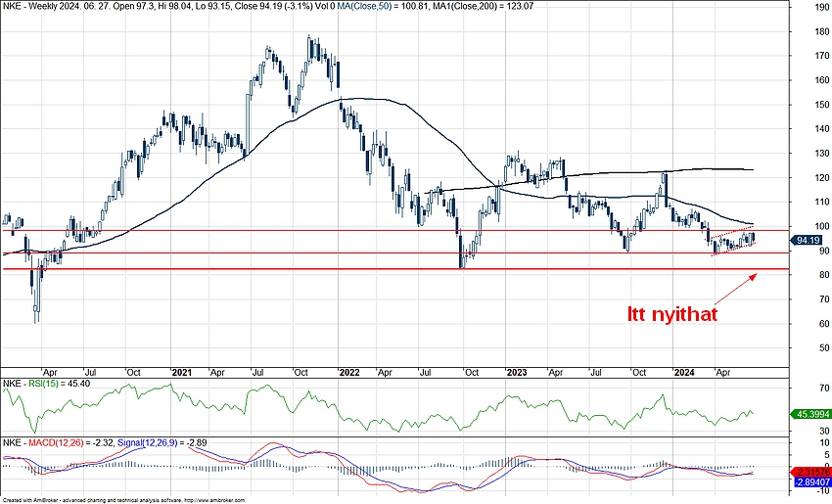832x504 pixels.
Task: Click the blue -2.89407 signal value tag
Action: [x=811, y=481]
